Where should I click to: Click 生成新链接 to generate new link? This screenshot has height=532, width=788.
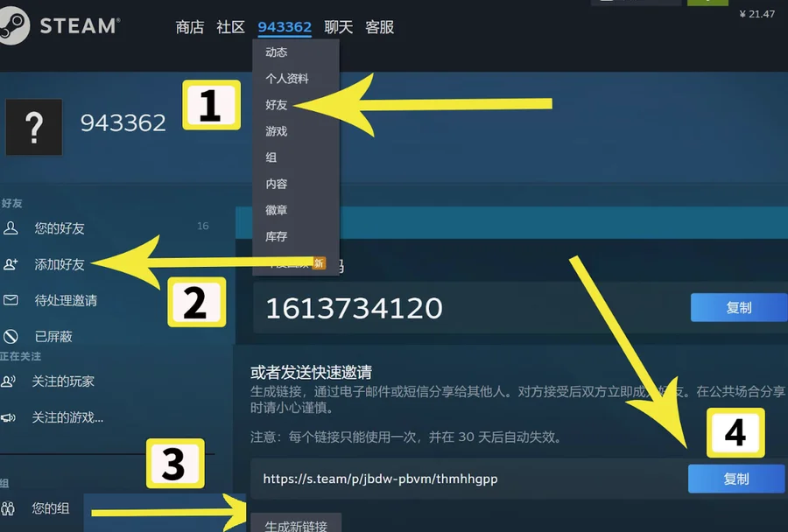(296, 523)
